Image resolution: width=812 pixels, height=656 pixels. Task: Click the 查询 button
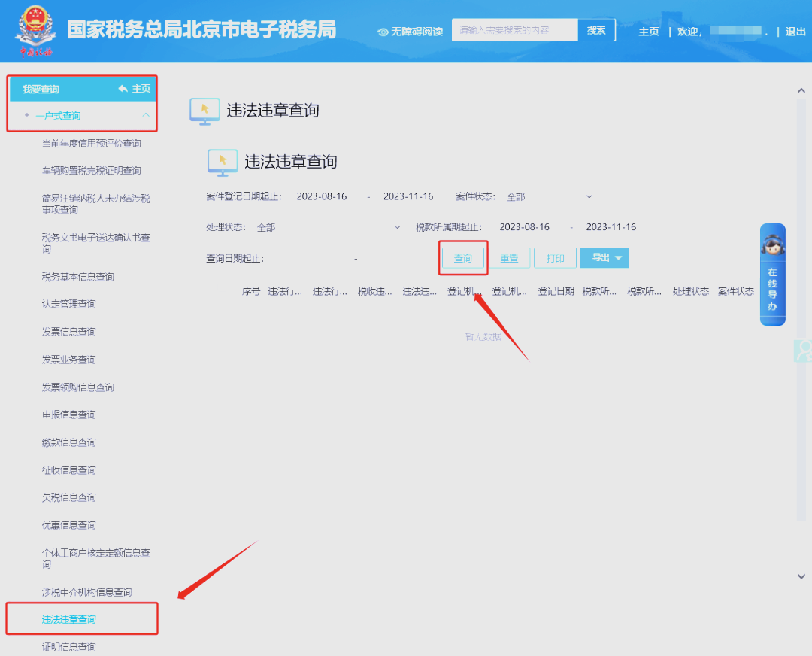[463, 258]
